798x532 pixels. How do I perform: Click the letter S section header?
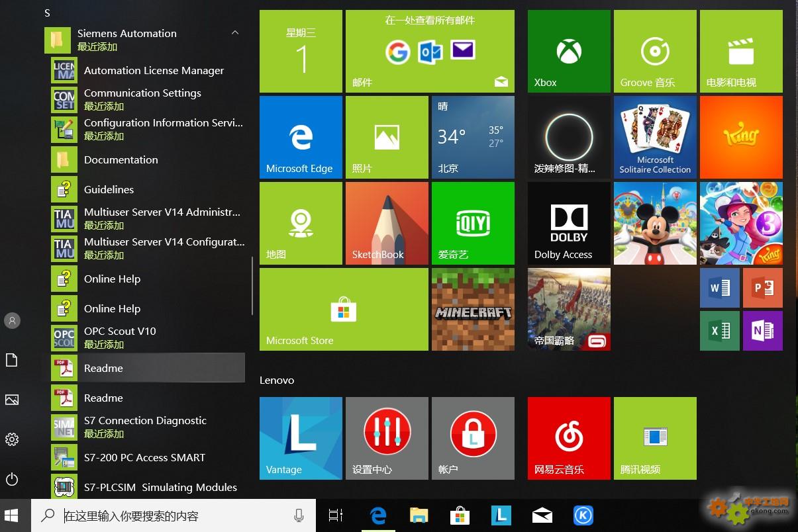point(47,13)
